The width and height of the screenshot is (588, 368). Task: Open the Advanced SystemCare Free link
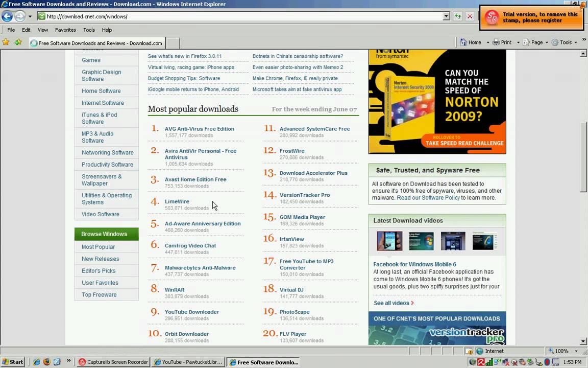(x=314, y=128)
